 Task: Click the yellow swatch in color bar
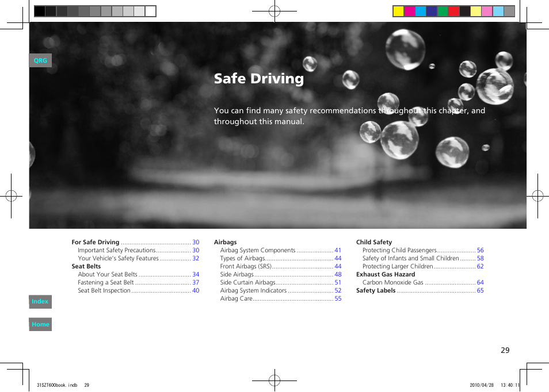398,11
